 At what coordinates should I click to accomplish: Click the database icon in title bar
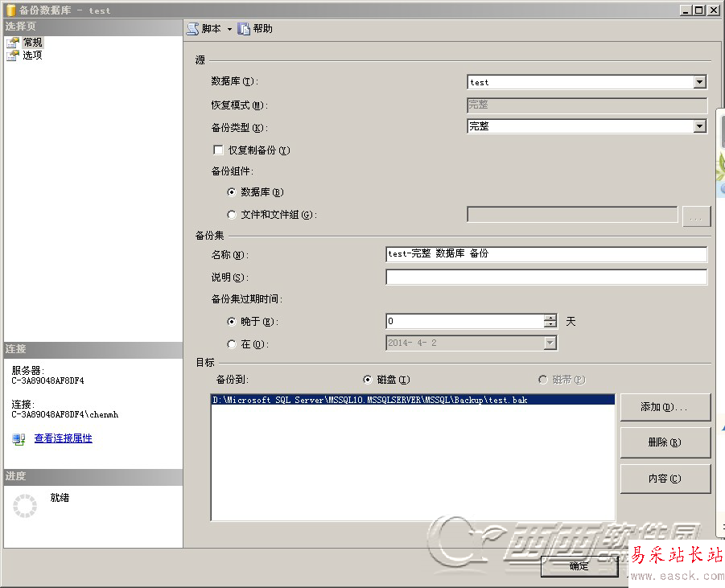coord(11,10)
